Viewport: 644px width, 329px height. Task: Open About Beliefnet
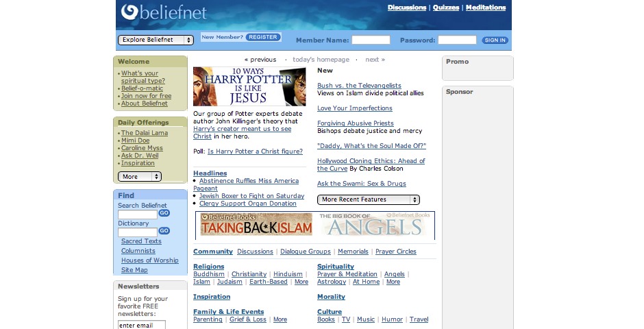coord(144,103)
